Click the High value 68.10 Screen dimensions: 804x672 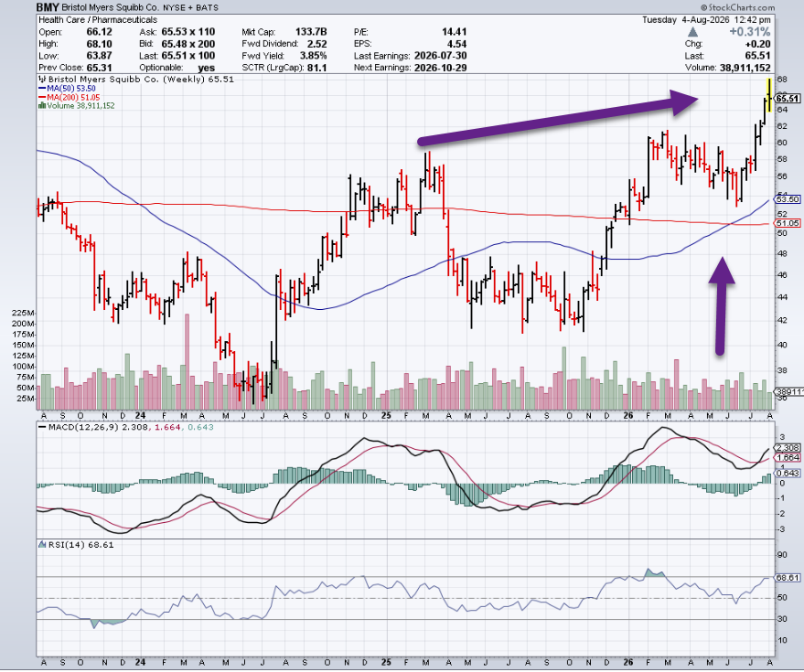(x=99, y=44)
